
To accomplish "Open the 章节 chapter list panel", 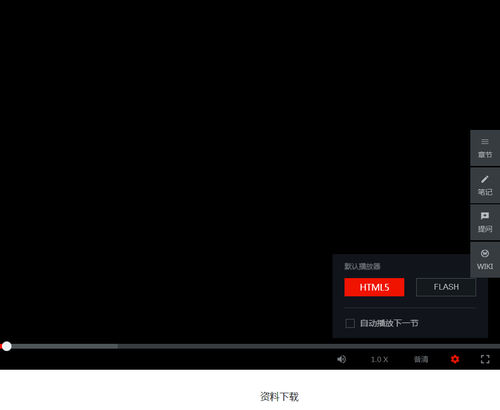I will [485, 148].
